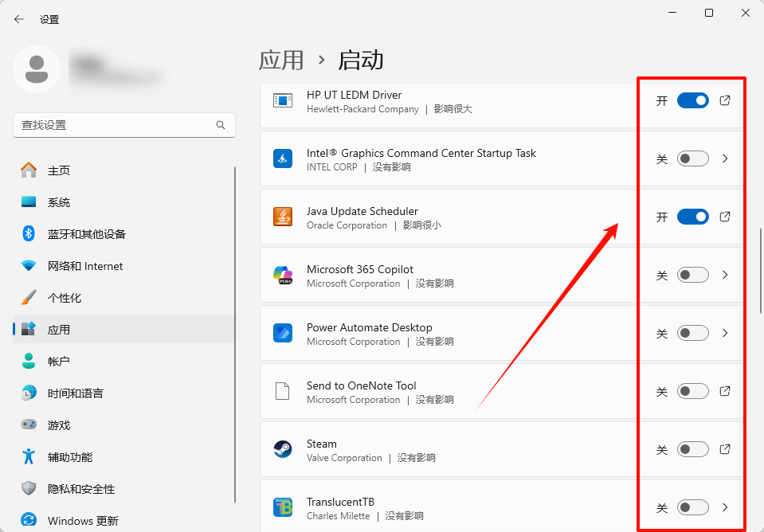Click the paintbrush icon for 个性化
This screenshot has height=532, width=764.
point(29,298)
